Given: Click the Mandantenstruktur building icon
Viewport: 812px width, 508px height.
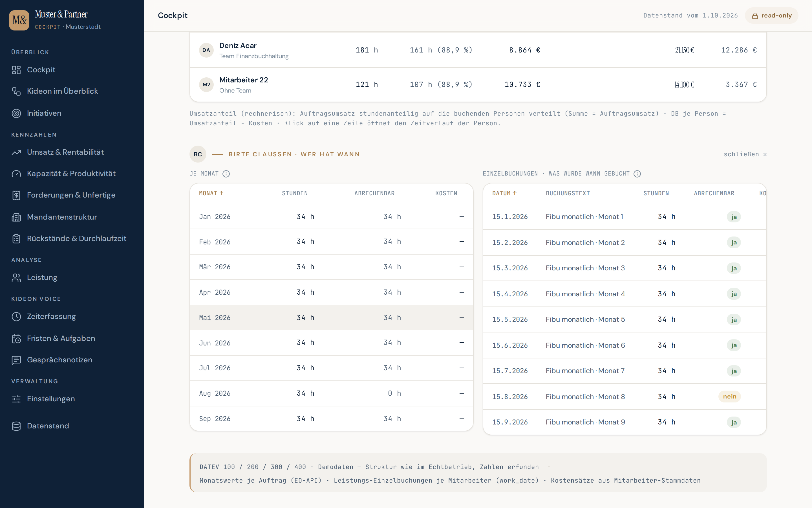Looking at the screenshot, I should [x=16, y=217].
